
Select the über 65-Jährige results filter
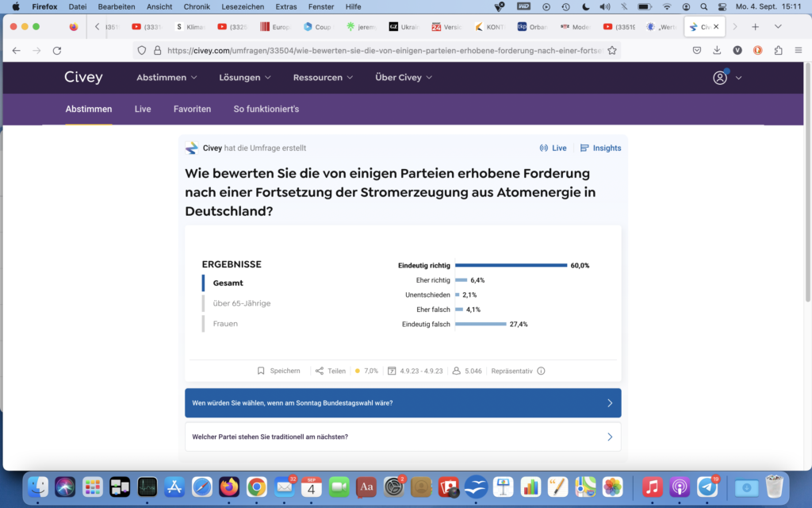pyautogui.click(x=241, y=303)
